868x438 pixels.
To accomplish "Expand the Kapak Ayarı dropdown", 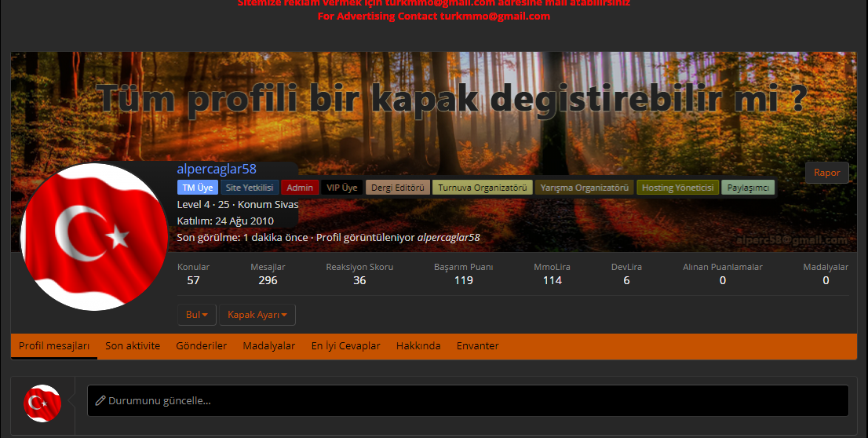I will (257, 315).
